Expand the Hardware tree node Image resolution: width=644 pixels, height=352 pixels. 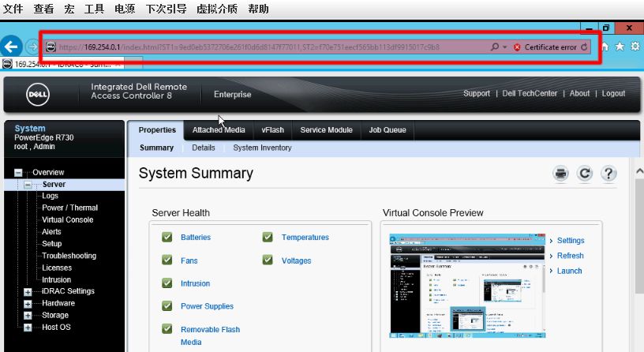coord(28,304)
